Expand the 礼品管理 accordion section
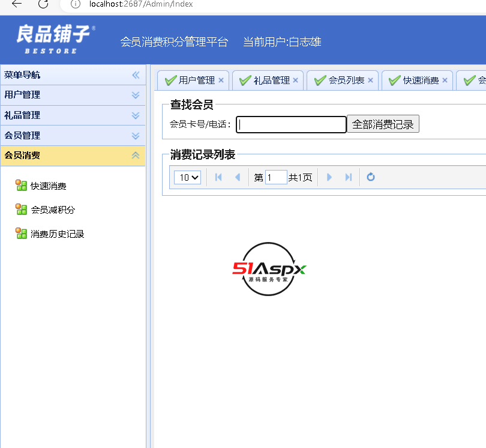Viewport: 486px width, 448px height. 136,115
